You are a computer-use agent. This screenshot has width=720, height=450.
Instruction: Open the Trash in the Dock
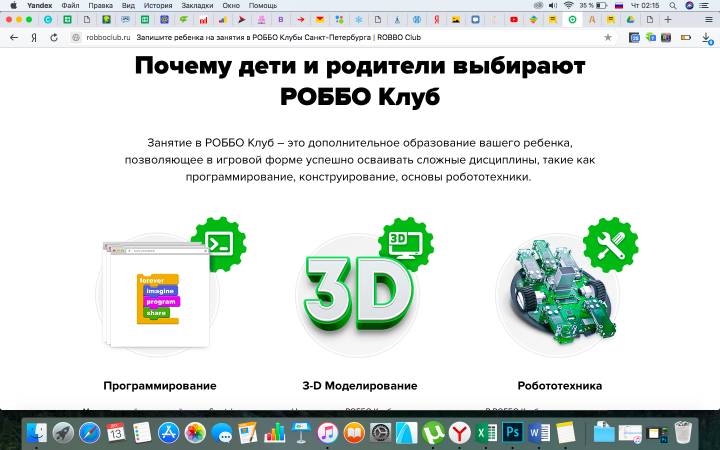[x=683, y=433]
